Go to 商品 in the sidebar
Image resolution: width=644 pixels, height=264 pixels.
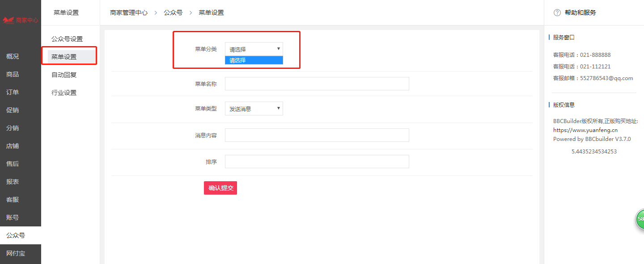(13, 74)
